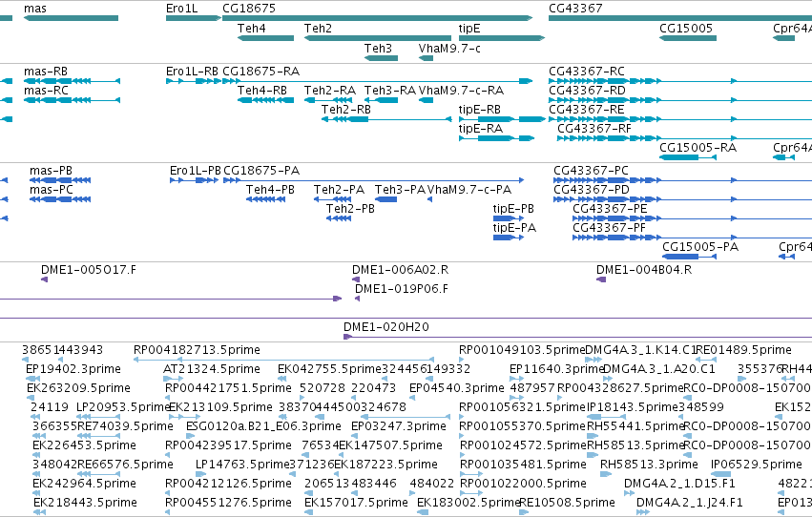The image size is (812, 517).
Task: Select the Teh3-RA transcript label
Action: [390, 91]
